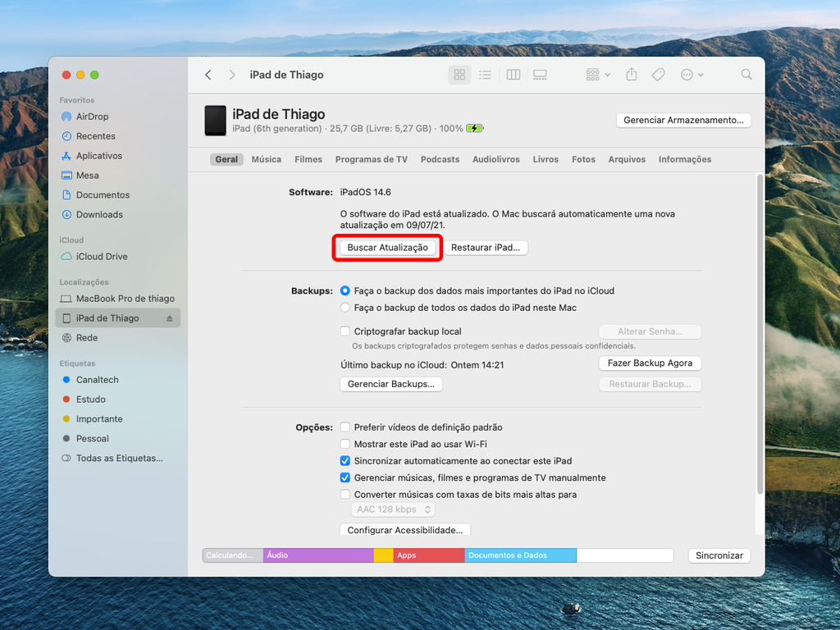Go forward with the right chevron
Image resolution: width=840 pixels, height=630 pixels.
tap(232, 75)
